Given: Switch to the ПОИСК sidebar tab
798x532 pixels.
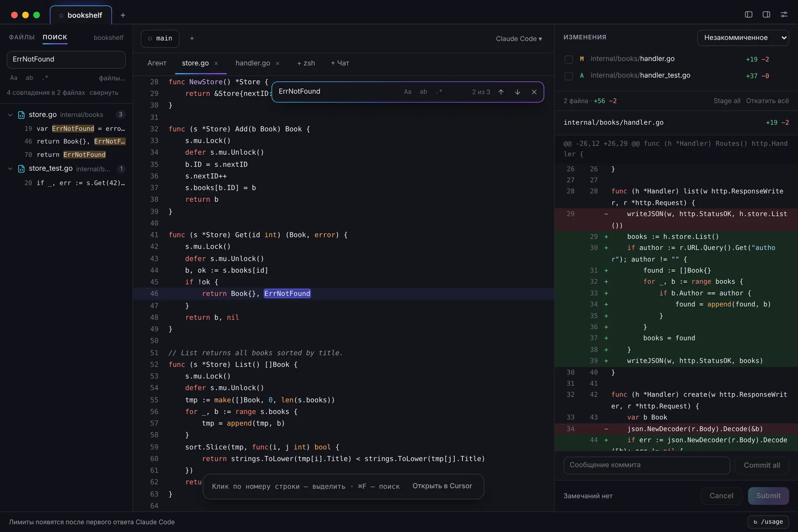Looking at the screenshot, I should [x=55, y=37].
